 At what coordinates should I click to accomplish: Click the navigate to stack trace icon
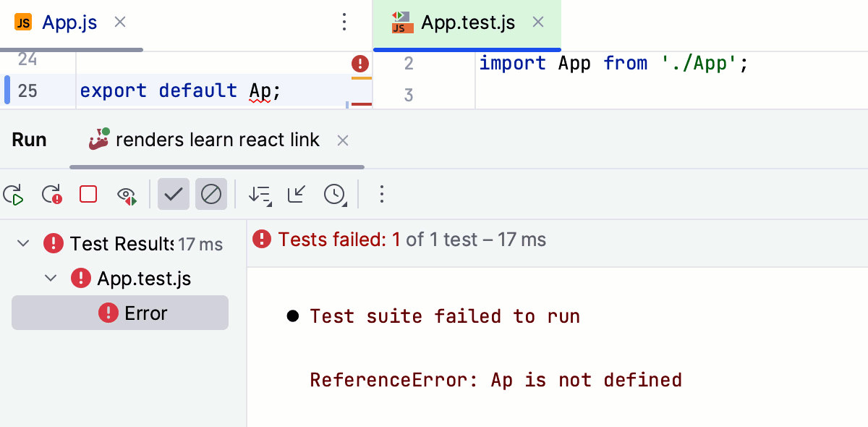296,194
